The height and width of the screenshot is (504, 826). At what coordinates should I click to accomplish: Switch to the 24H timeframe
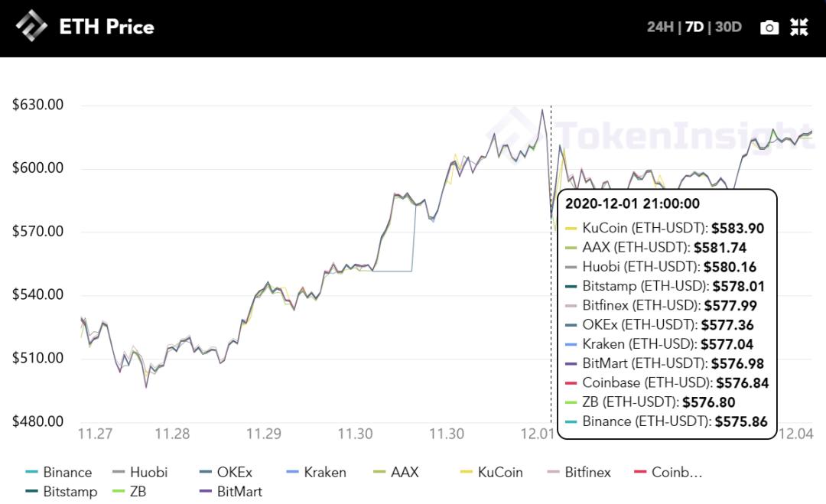660,28
